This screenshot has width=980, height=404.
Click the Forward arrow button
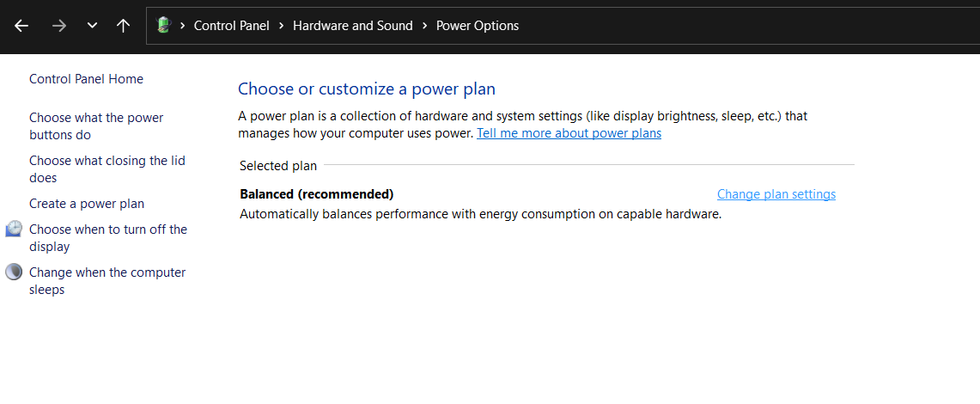click(x=58, y=26)
